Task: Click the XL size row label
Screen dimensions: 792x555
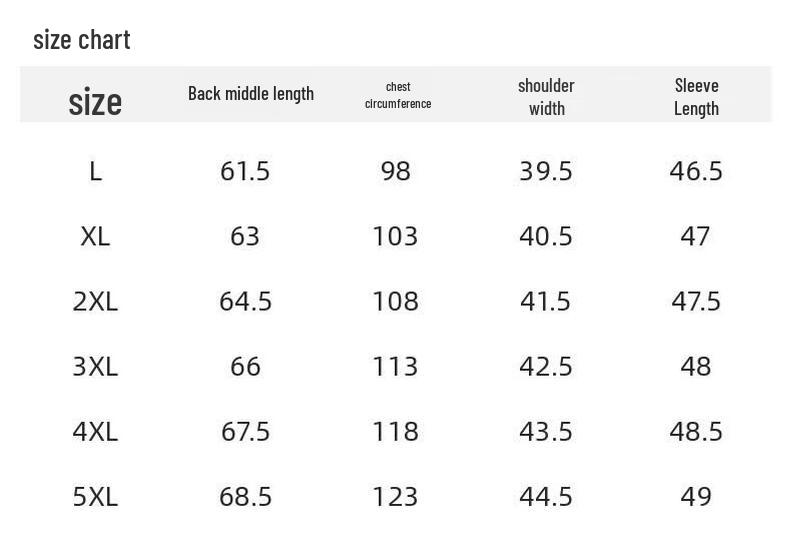Action: click(95, 236)
